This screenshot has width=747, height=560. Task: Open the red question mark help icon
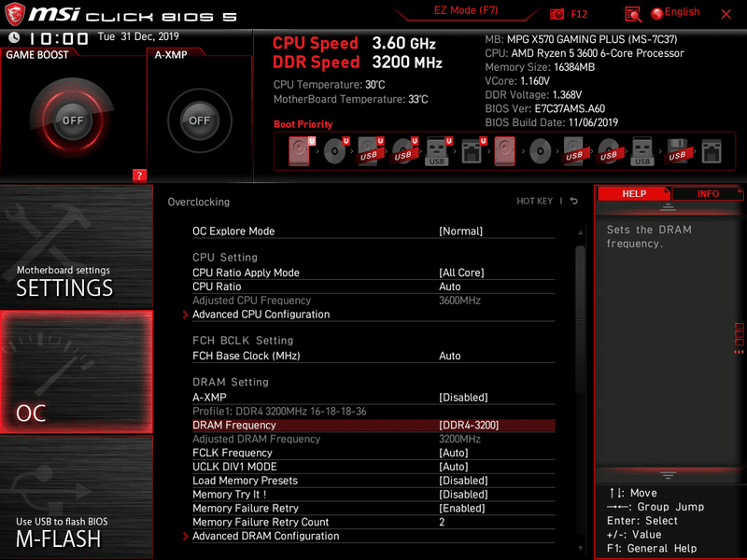click(139, 175)
